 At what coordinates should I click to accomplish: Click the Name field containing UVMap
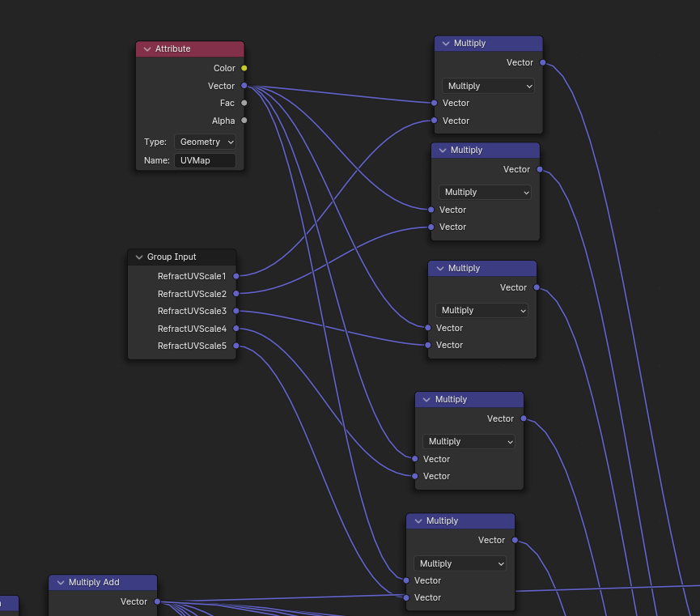coord(205,160)
